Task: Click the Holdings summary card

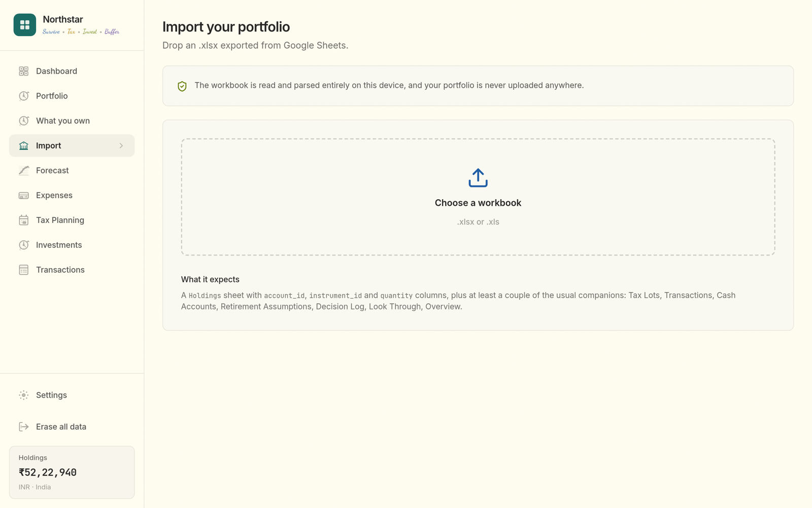Action: click(72, 472)
